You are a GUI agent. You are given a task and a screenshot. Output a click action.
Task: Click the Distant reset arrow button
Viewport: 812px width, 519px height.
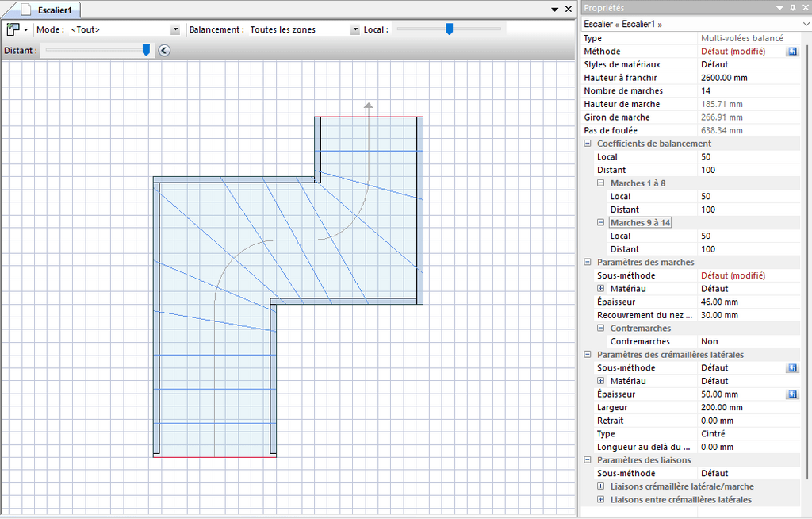[164, 50]
